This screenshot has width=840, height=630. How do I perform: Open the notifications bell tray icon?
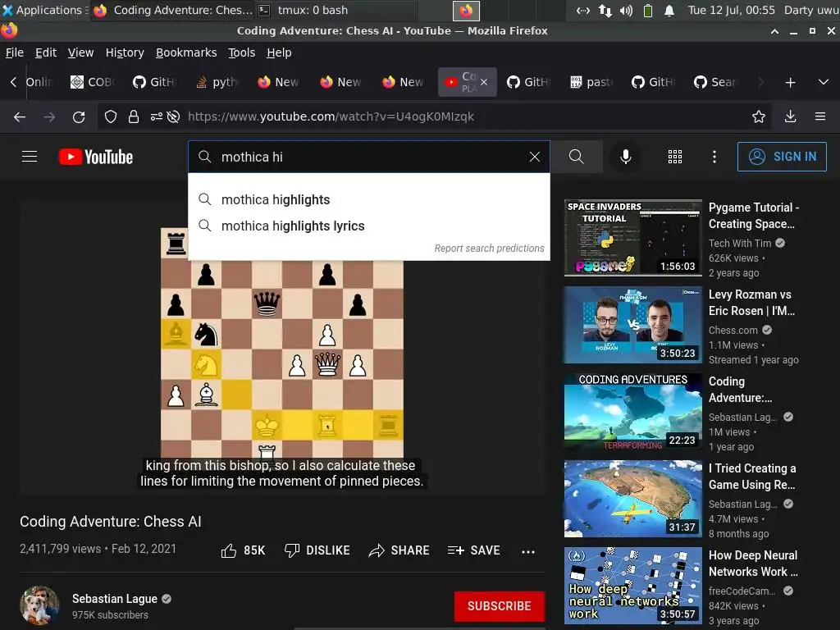[x=669, y=10]
